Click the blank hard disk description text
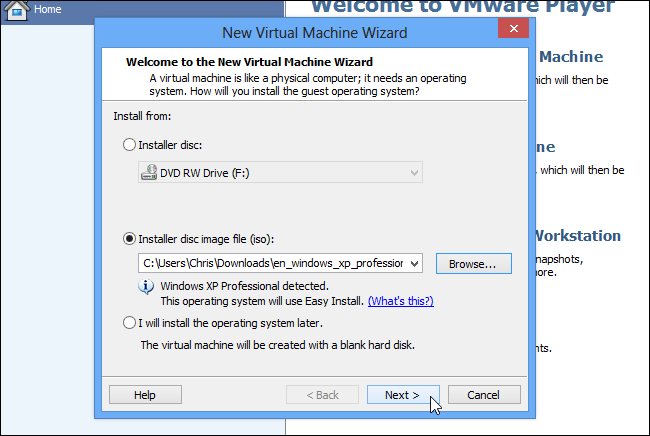The width and height of the screenshot is (650, 436). click(x=277, y=345)
